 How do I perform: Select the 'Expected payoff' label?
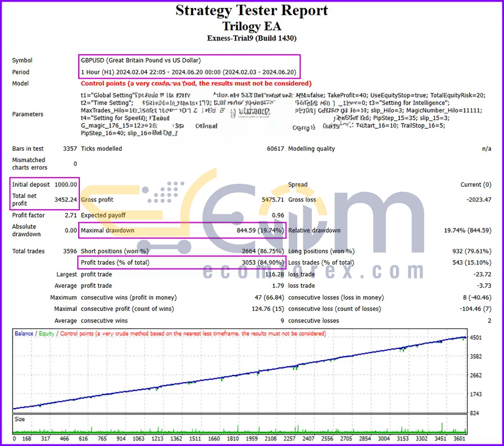click(x=103, y=215)
